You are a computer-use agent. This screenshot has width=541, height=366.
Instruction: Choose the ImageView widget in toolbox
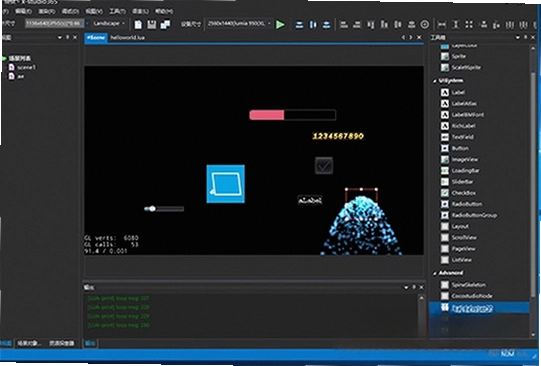tap(465, 159)
